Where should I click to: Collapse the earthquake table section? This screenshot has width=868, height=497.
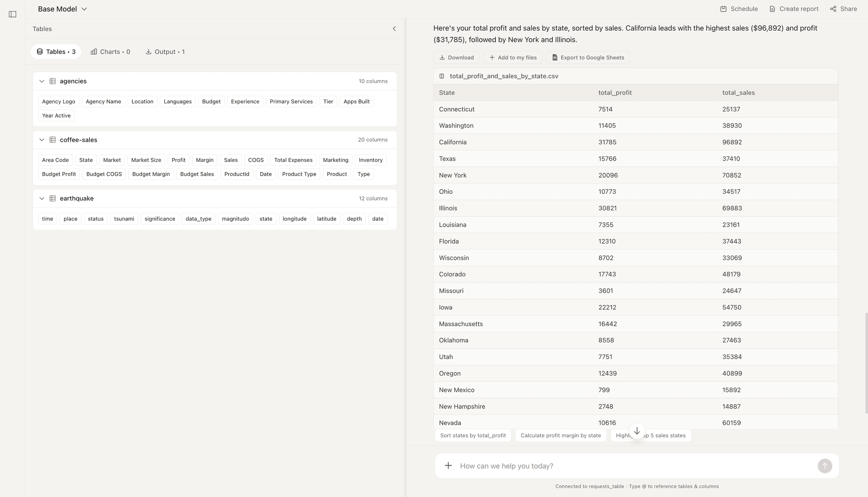(x=42, y=198)
